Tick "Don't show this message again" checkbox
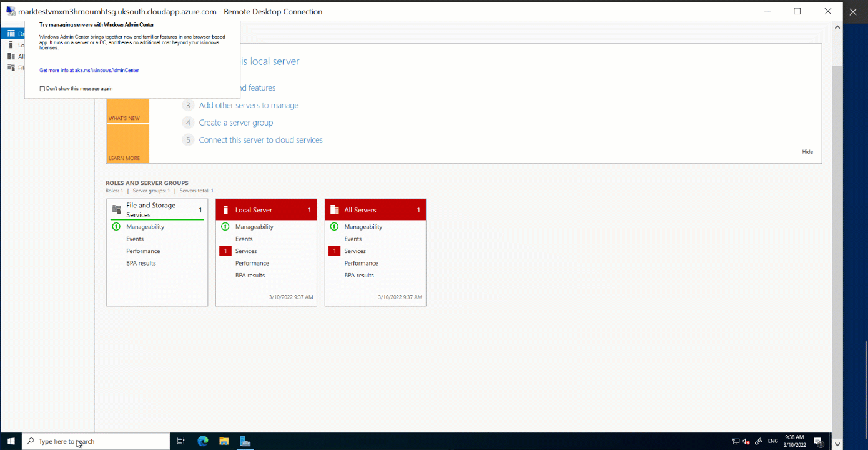 point(42,89)
